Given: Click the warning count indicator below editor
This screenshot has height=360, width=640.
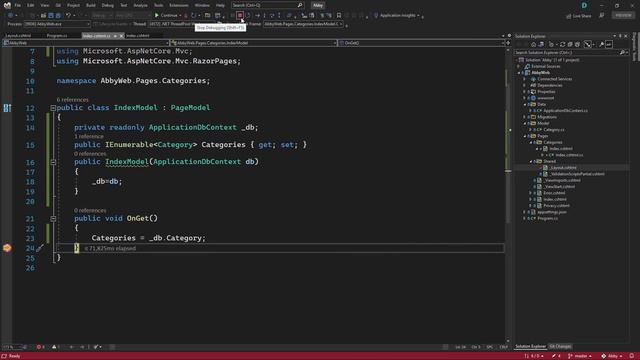Looking at the screenshot, I should click(x=56, y=347).
